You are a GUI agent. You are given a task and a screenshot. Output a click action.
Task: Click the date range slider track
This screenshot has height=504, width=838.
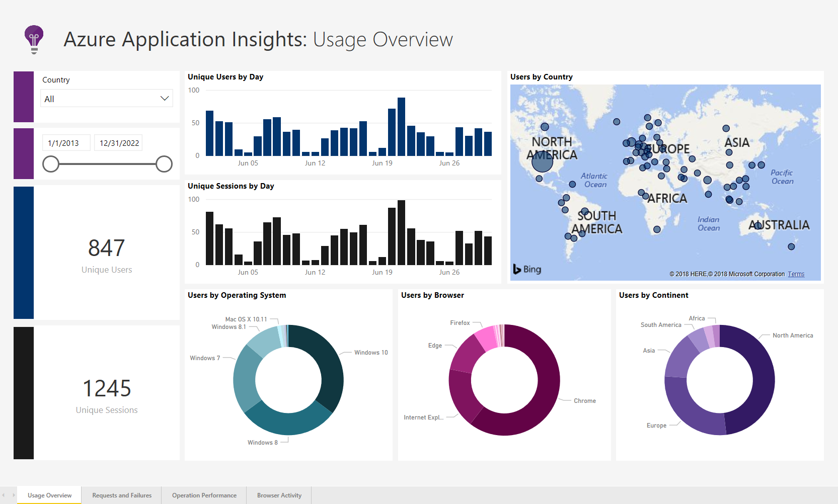[107, 164]
